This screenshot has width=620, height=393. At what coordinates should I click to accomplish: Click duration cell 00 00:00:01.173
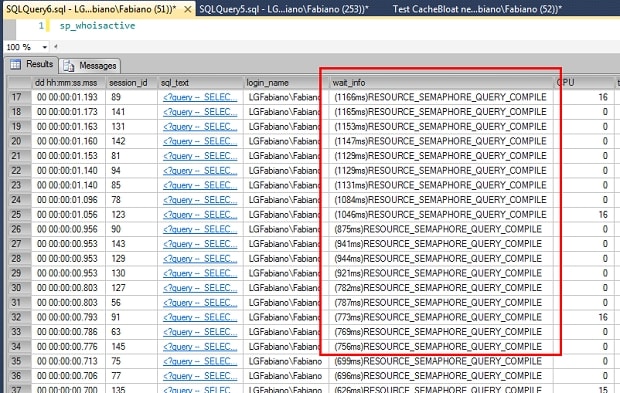pyautogui.click(x=68, y=112)
